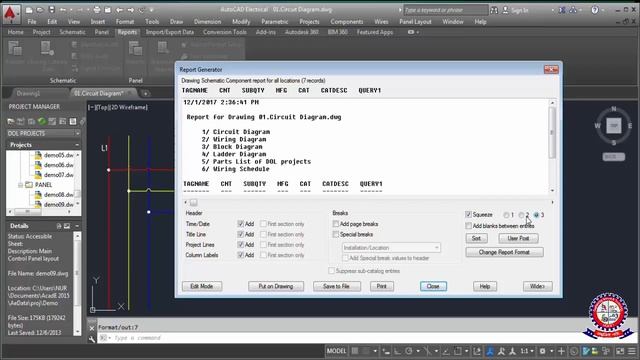Click the Change Report Format button
The width and height of the screenshot is (640, 360).
[x=504, y=252]
